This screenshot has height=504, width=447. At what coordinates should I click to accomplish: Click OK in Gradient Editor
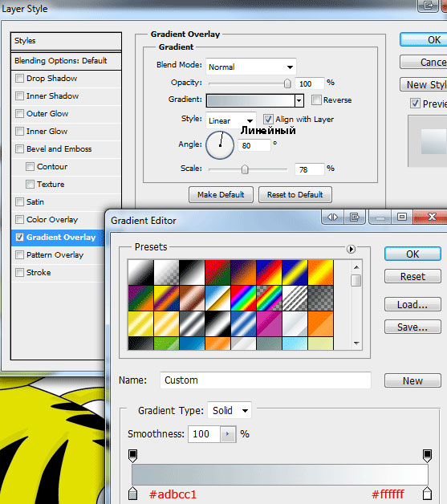(x=412, y=254)
